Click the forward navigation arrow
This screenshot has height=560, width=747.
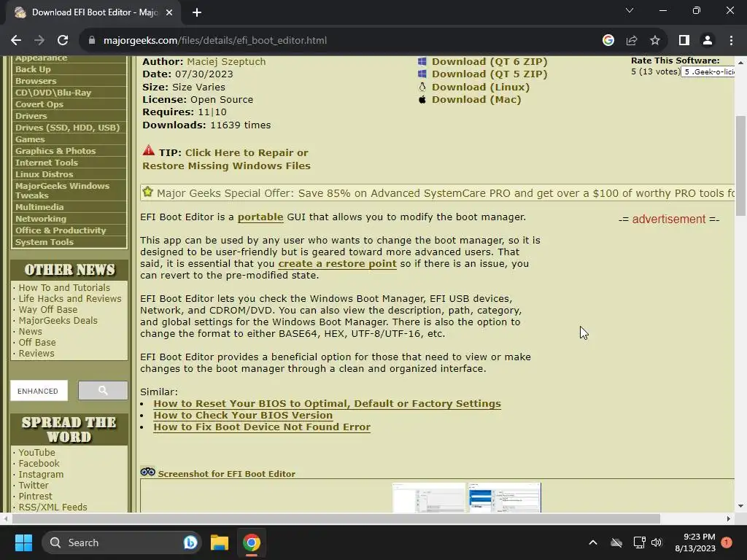click(x=39, y=41)
